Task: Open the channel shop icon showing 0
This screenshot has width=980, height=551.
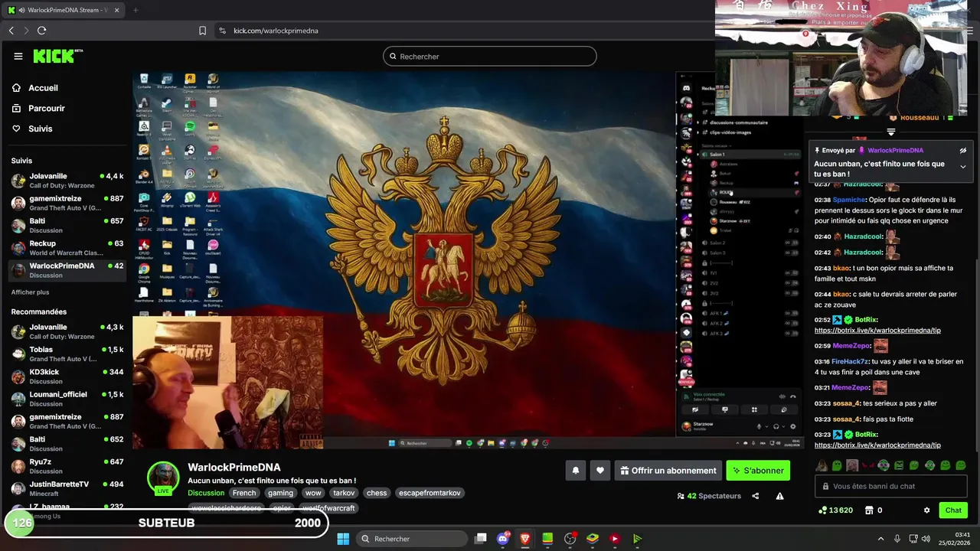Action: point(874,510)
